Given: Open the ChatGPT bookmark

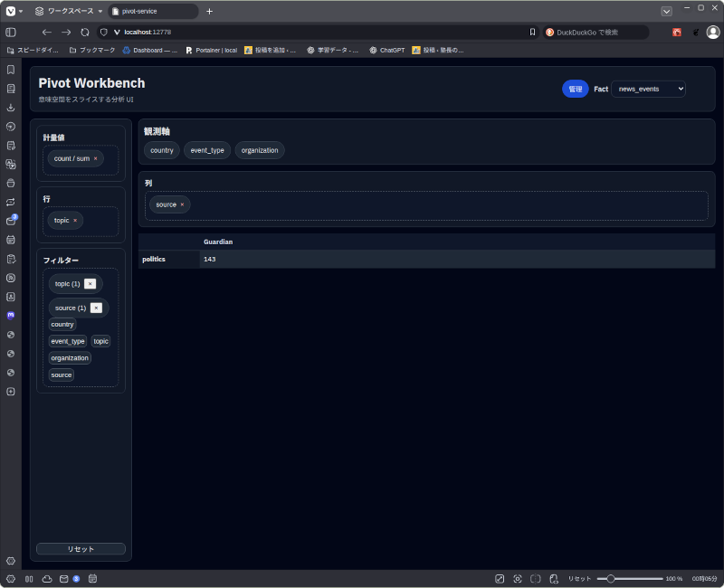Looking at the screenshot, I should 386,51.
